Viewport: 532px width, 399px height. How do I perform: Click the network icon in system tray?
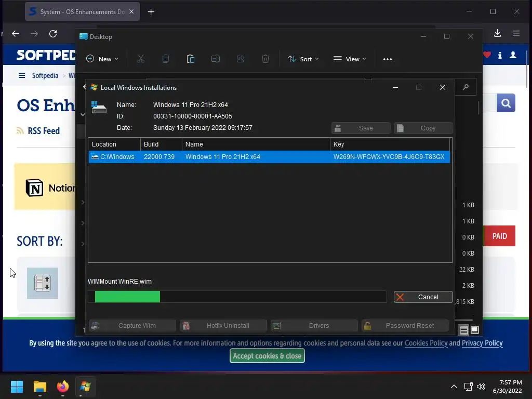[468, 387]
